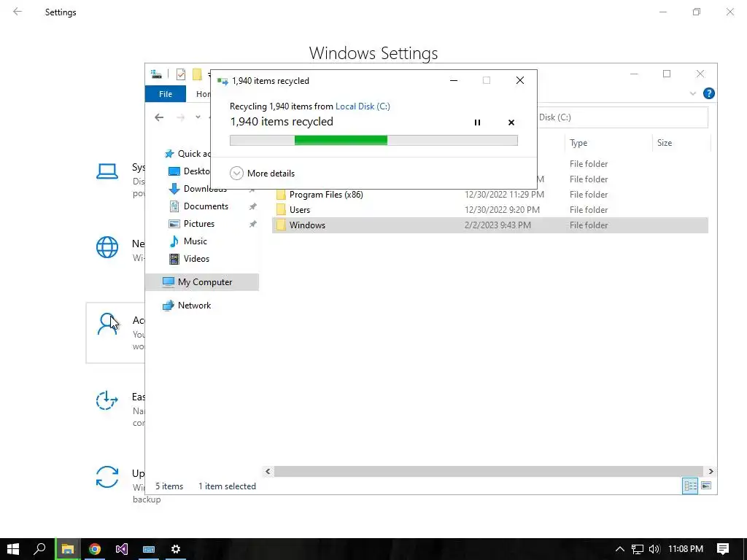747x560 pixels.
Task: Open taskbar search
Action: click(x=40, y=549)
